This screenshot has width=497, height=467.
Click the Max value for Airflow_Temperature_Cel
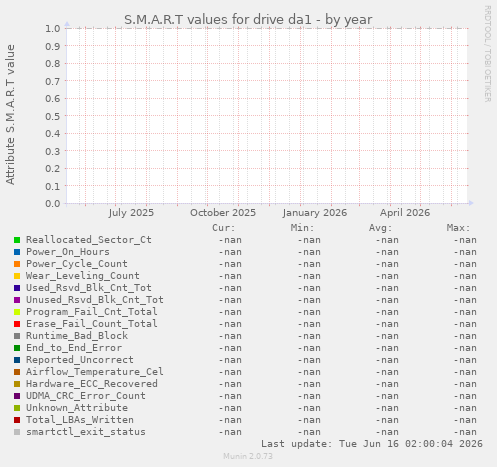pyautogui.click(x=465, y=372)
